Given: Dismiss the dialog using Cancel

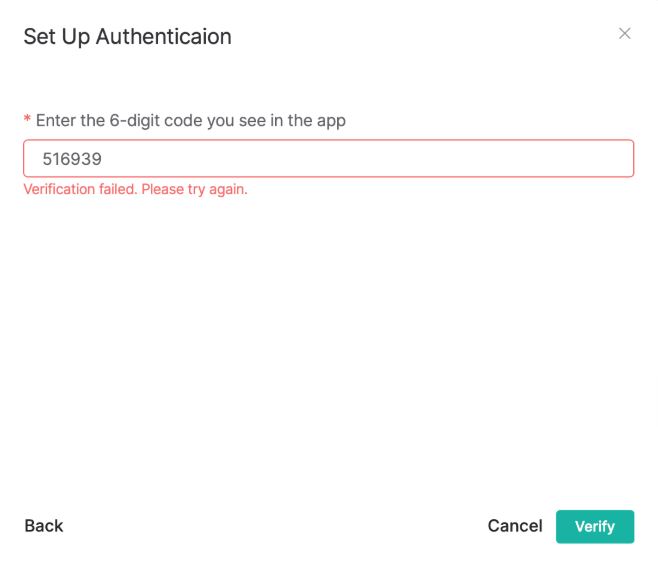Looking at the screenshot, I should pos(515,526).
